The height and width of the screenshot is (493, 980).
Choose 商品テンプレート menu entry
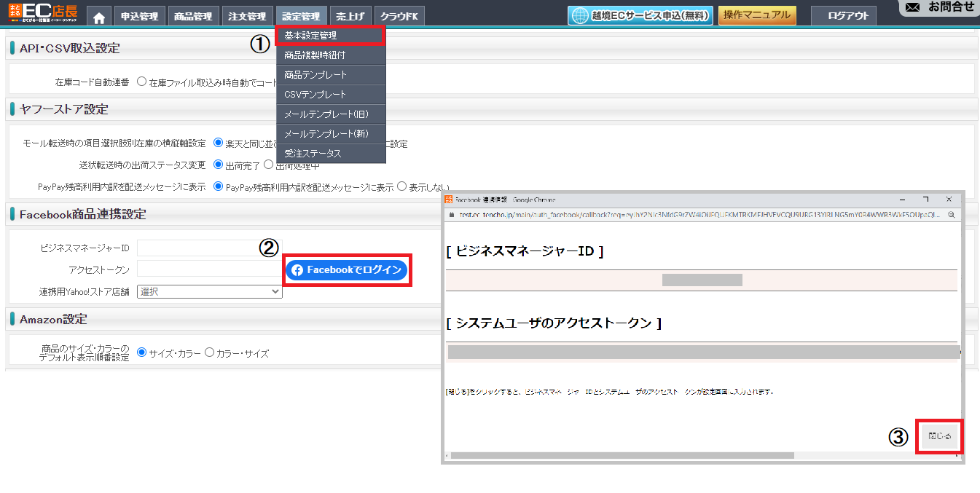tap(331, 74)
